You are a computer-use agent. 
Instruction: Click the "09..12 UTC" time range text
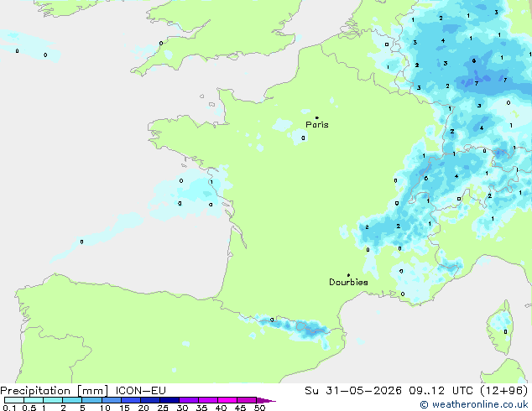[x=441, y=391]
